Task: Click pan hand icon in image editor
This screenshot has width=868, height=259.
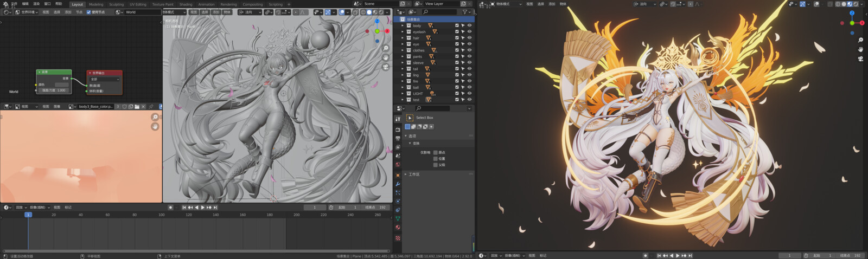Action: [155, 126]
